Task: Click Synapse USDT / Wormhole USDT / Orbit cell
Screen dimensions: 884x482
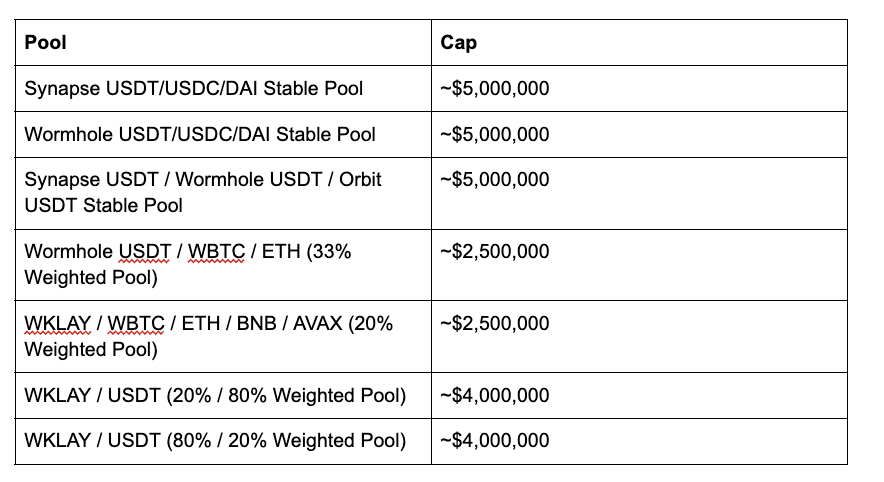Action: pyautogui.click(x=223, y=193)
